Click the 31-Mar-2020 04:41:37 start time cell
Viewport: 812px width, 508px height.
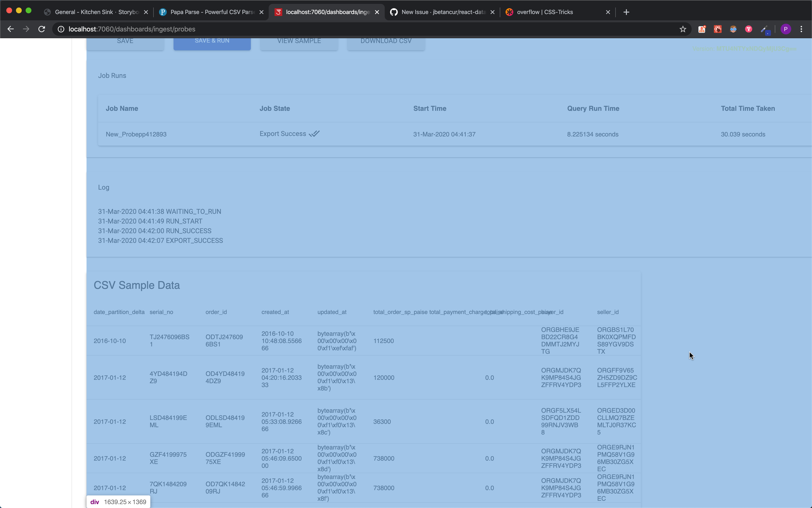444,134
